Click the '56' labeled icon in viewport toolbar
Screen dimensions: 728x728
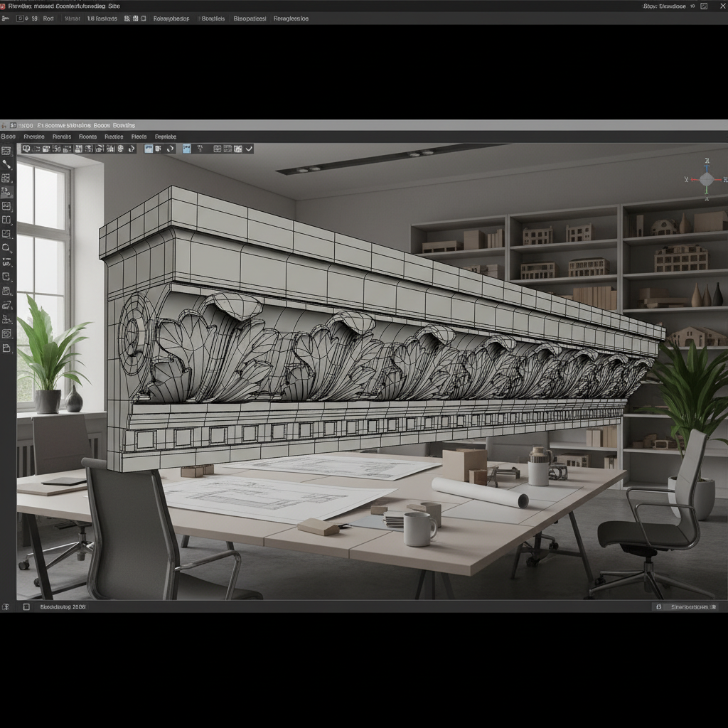click(x=56, y=149)
